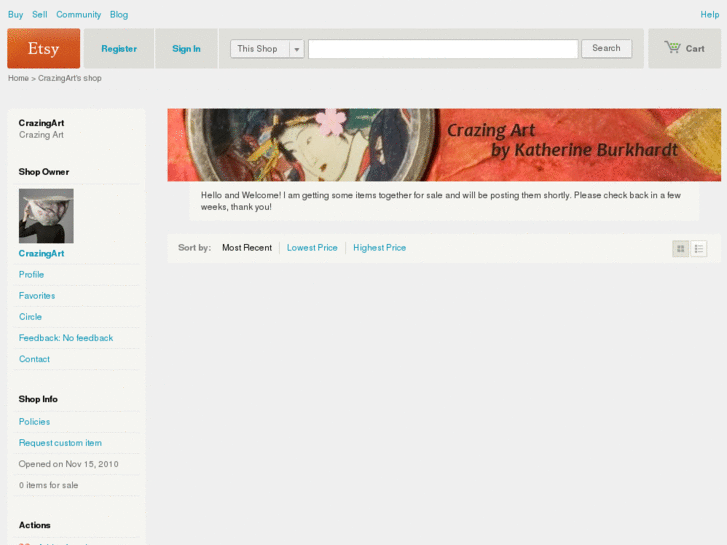Go to Home in the breadcrumb

[18, 78]
